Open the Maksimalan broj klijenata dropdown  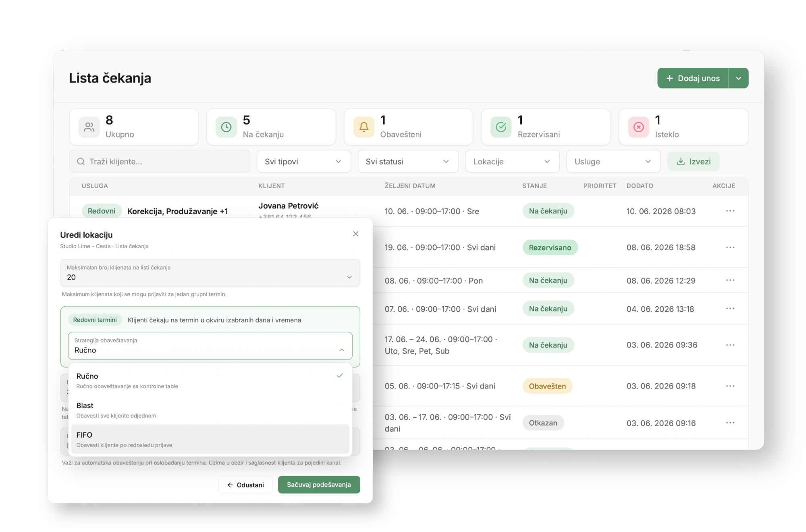tap(210, 273)
